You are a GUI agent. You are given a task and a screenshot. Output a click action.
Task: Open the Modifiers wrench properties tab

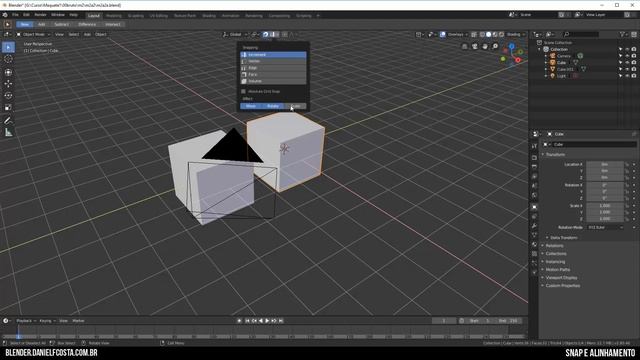[x=534, y=226]
